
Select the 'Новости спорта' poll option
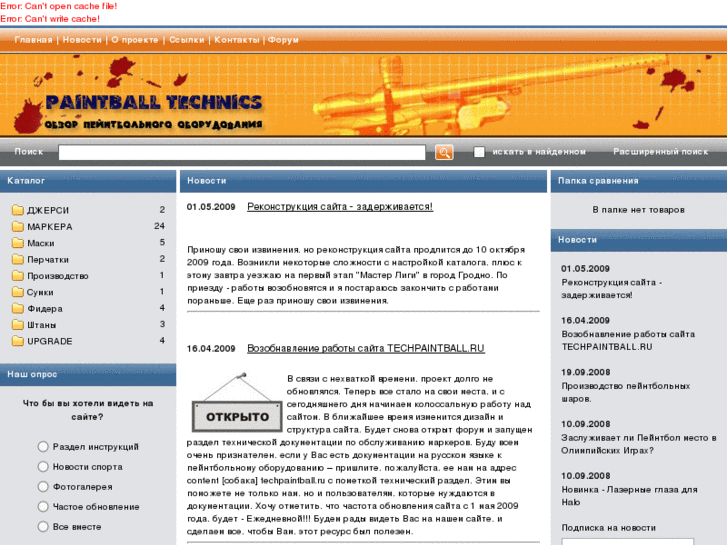point(43,467)
